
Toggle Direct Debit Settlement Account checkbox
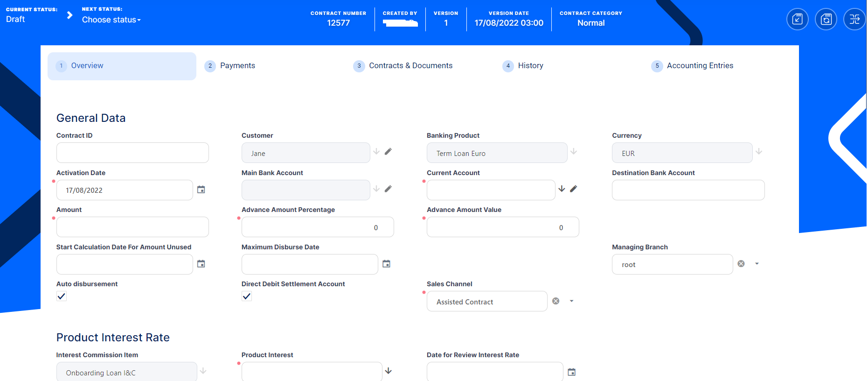tap(247, 296)
